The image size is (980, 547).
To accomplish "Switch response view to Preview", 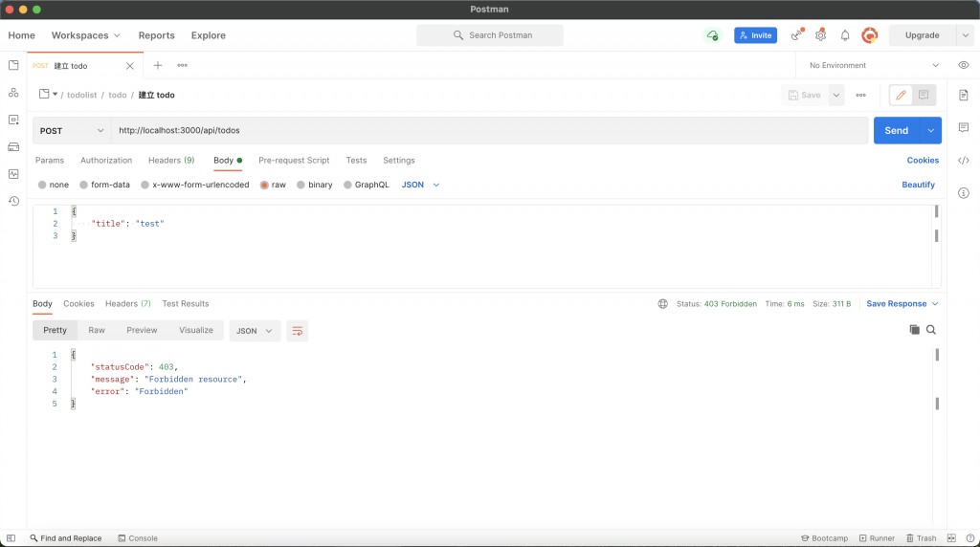I will 142,330.
